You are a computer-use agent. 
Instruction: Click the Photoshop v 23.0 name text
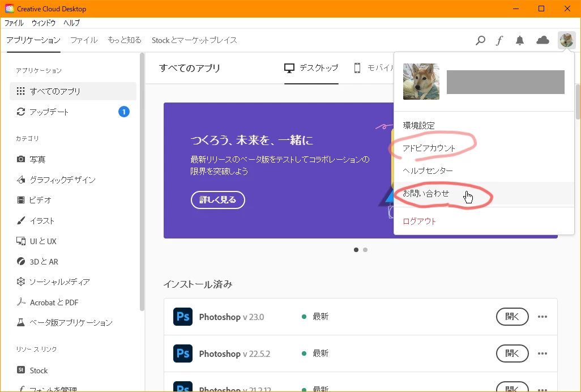[x=232, y=317]
